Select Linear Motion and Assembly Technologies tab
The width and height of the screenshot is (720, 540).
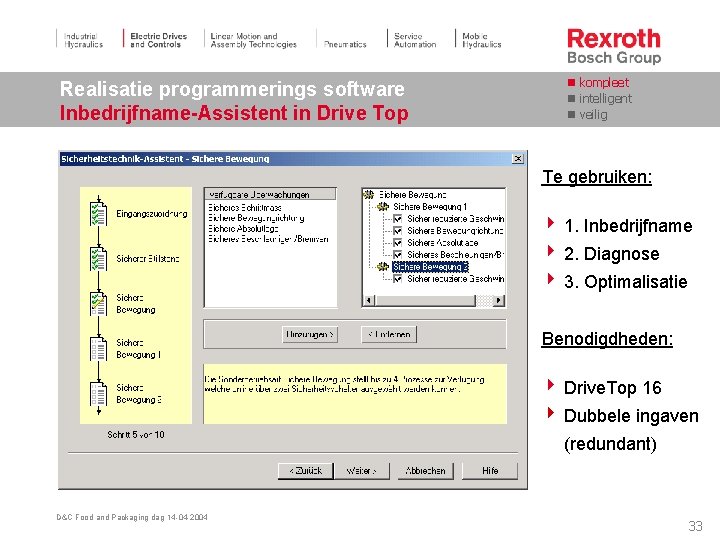click(x=253, y=40)
